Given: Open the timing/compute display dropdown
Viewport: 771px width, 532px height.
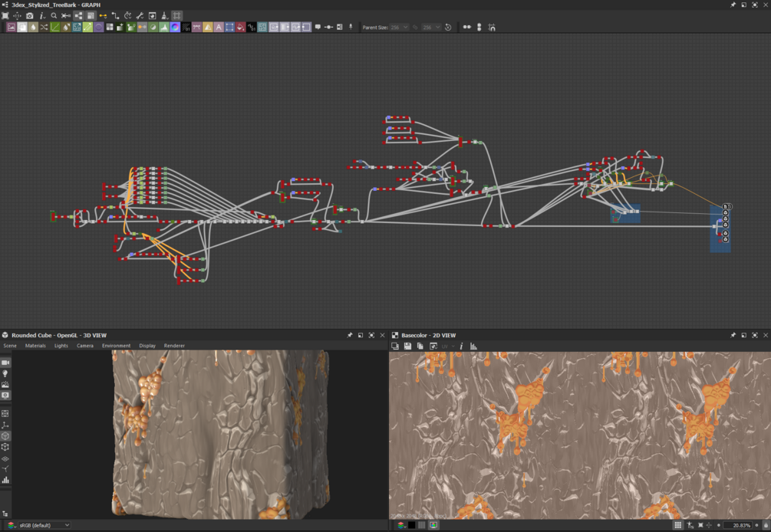Looking at the screenshot, I should (x=128, y=16).
